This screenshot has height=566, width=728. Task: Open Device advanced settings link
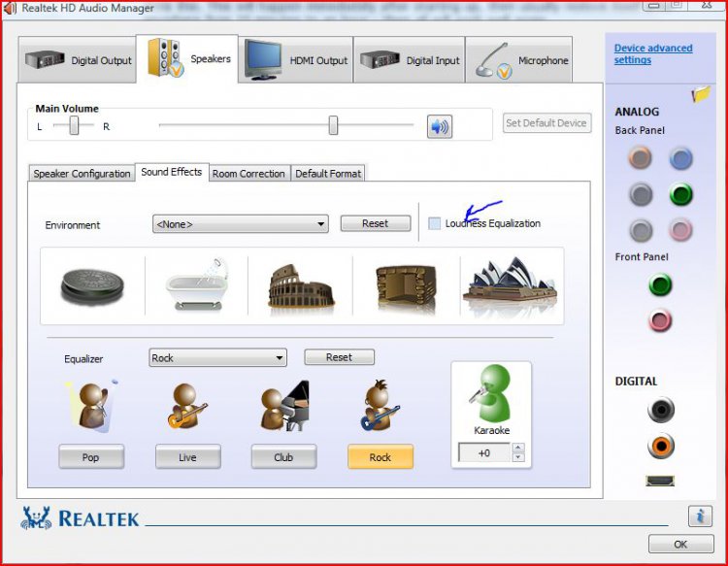653,53
